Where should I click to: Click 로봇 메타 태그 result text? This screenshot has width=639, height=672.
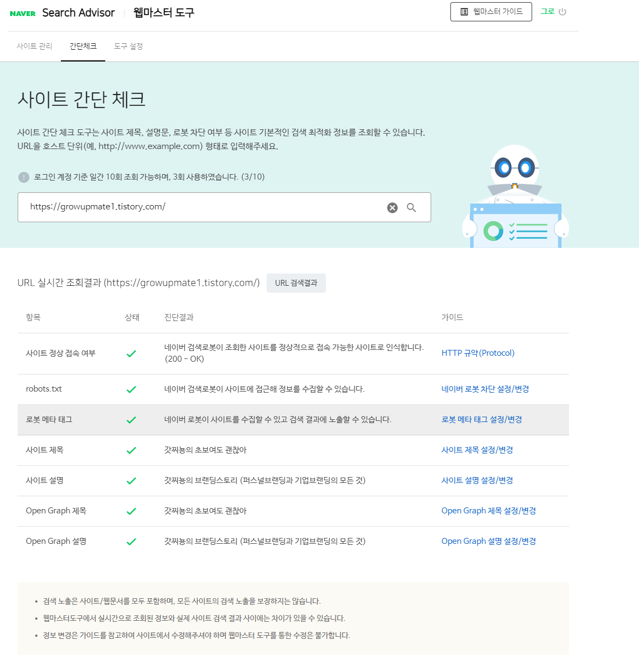point(278,419)
